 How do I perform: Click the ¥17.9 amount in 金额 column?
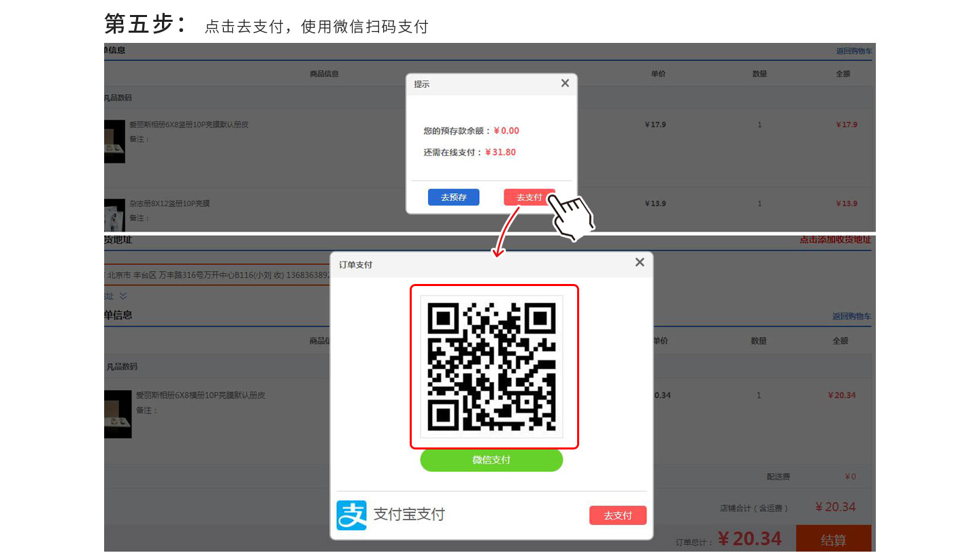pos(847,125)
